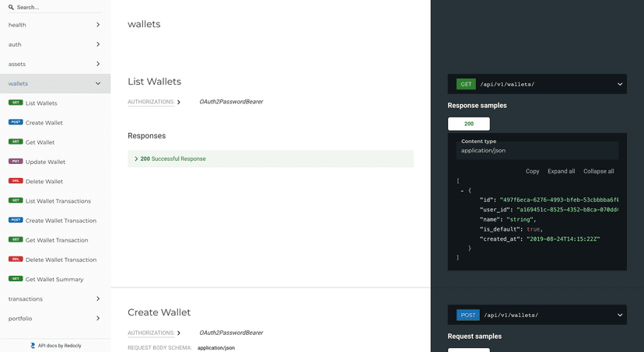Go to Delete Wallet in sidebar
644x352 pixels.
(44, 181)
